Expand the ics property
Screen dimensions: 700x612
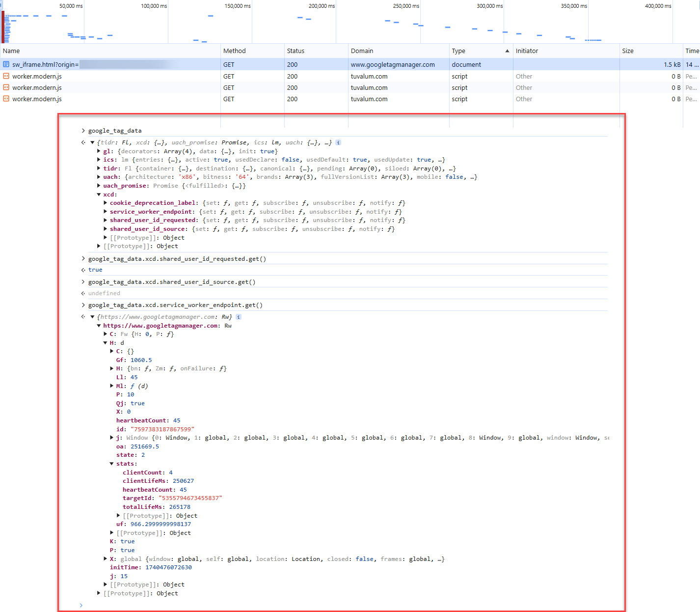99,160
